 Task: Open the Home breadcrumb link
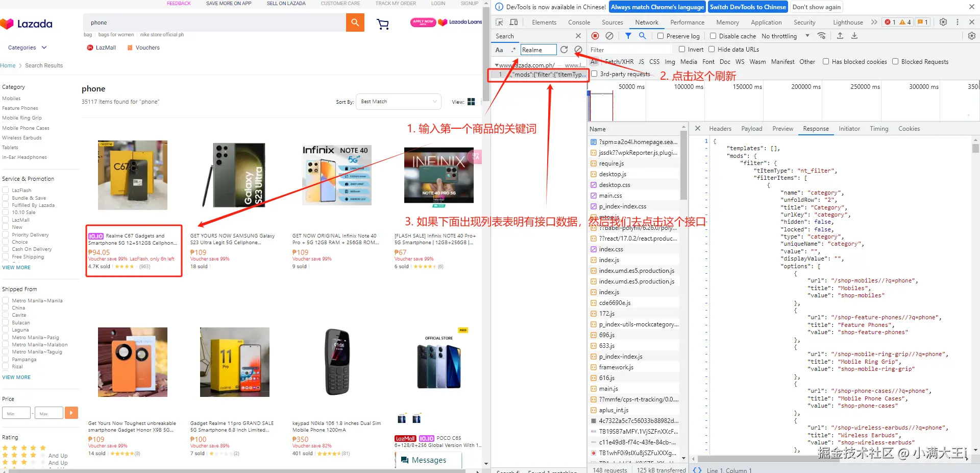pyautogui.click(x=8, y=65)
